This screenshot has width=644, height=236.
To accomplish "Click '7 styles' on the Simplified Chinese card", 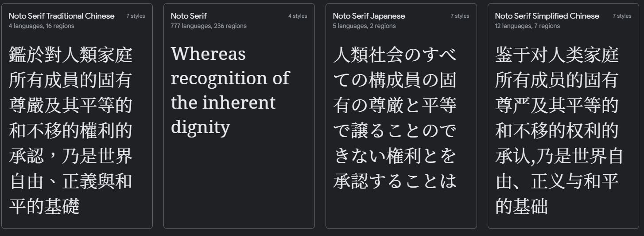I will click(622, 16).
